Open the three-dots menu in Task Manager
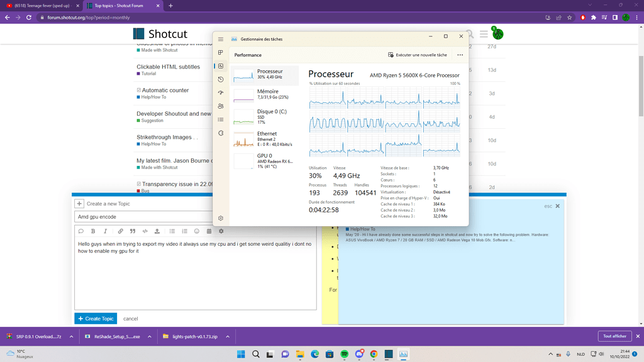Screen dimensions: 644x362 tap(460, 55)
